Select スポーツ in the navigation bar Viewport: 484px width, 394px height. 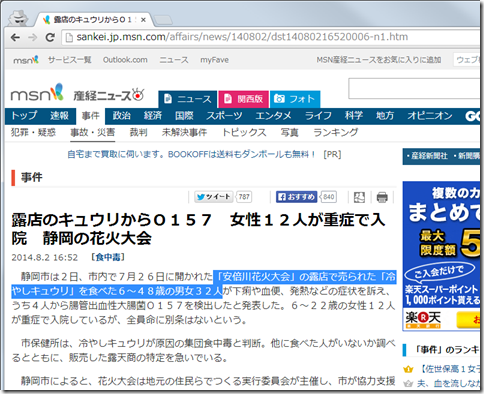(224, 116)
